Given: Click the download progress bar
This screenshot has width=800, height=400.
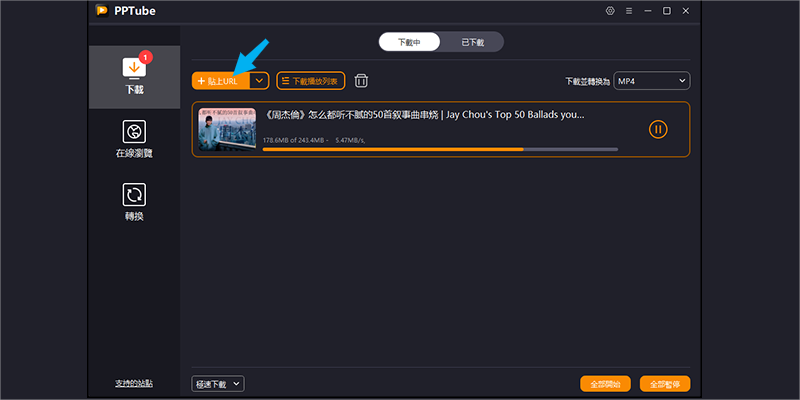Looking at the screenshot, I should (x=440, y=149).
